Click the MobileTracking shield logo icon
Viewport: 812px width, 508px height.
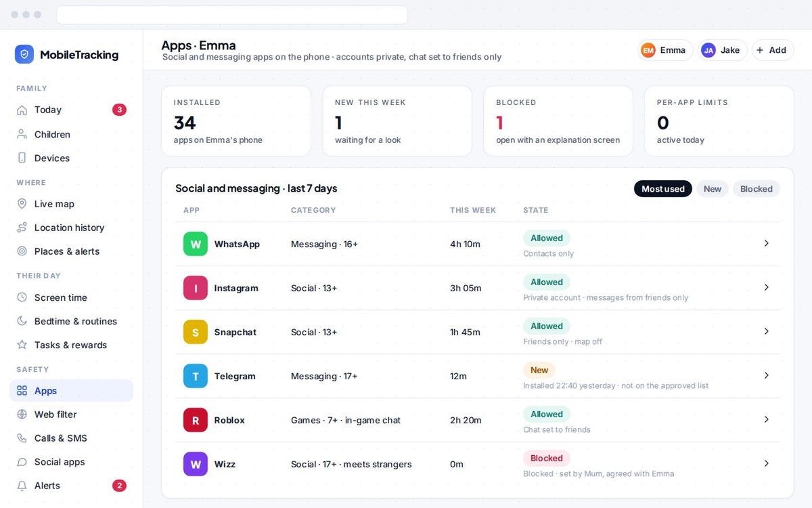tap(24, 54)
